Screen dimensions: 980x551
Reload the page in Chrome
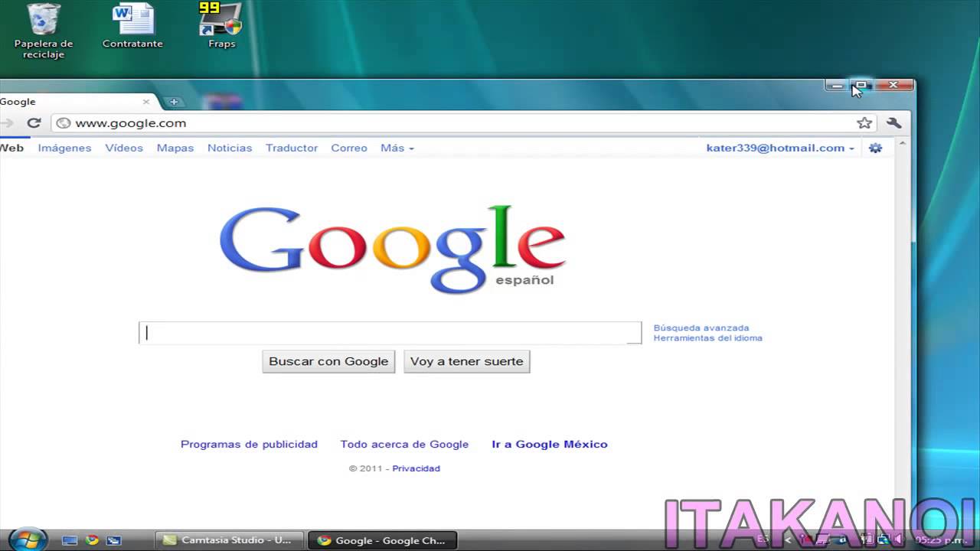click(34, 123)
